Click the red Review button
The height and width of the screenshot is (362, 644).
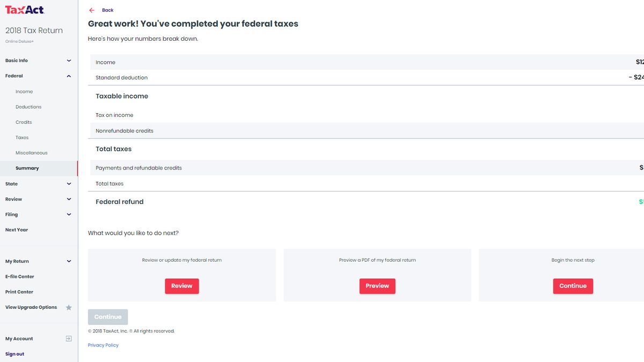pyautogui.click(x=182, y=286)
